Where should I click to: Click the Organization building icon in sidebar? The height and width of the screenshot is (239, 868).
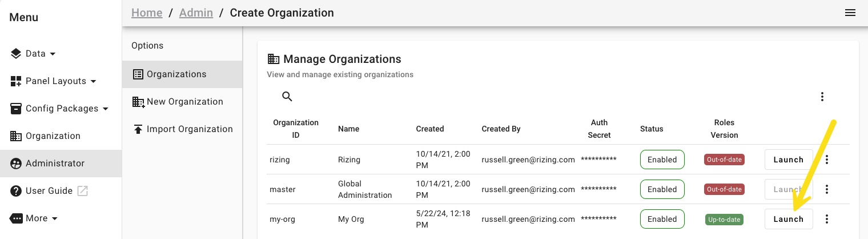[16, 136]
